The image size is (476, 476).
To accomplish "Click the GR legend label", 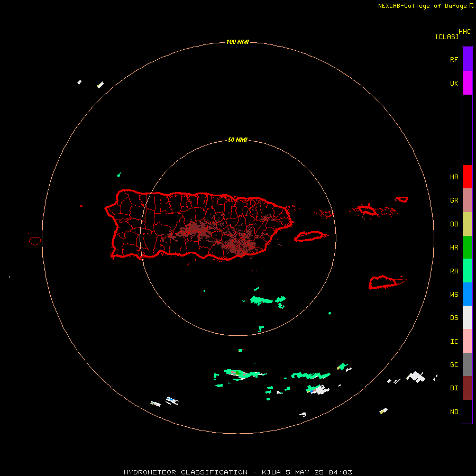I will tap(454, 200).
